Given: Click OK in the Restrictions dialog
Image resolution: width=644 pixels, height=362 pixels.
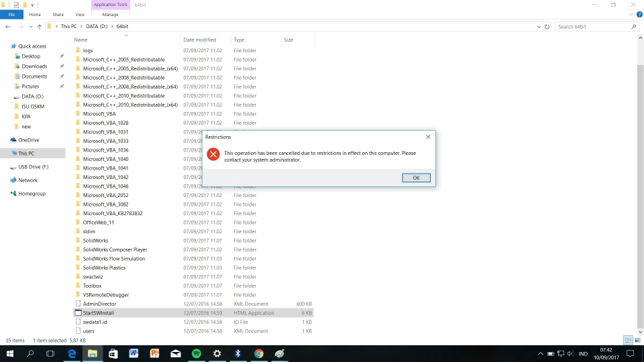Looking at the screenshot, I should point(416,178).
